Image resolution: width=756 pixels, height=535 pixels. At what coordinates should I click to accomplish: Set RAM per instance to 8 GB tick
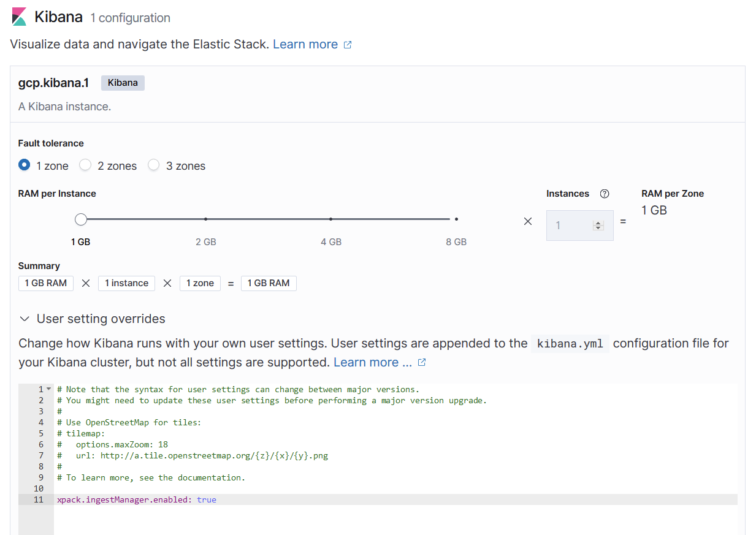click(456, 219)
